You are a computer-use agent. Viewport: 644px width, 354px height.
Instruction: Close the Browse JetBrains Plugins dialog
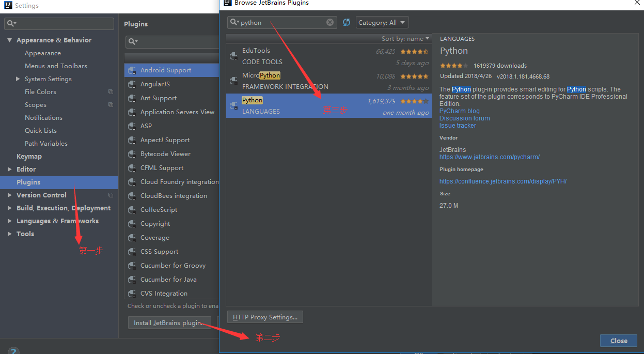click(619, 341)
